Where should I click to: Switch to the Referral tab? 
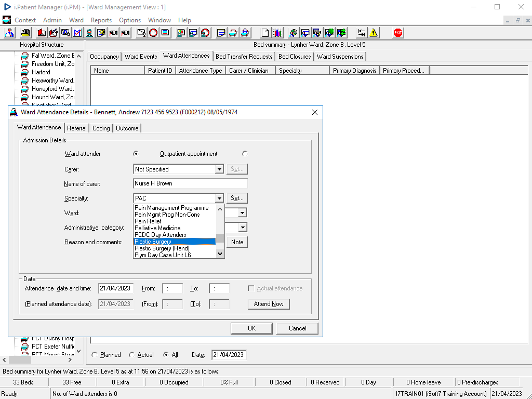(x=77, y=128)
